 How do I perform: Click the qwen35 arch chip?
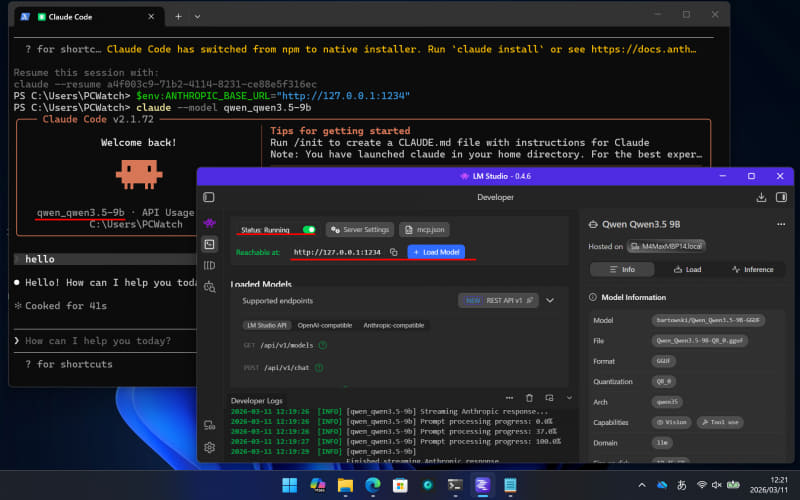[x=667, y=402]
